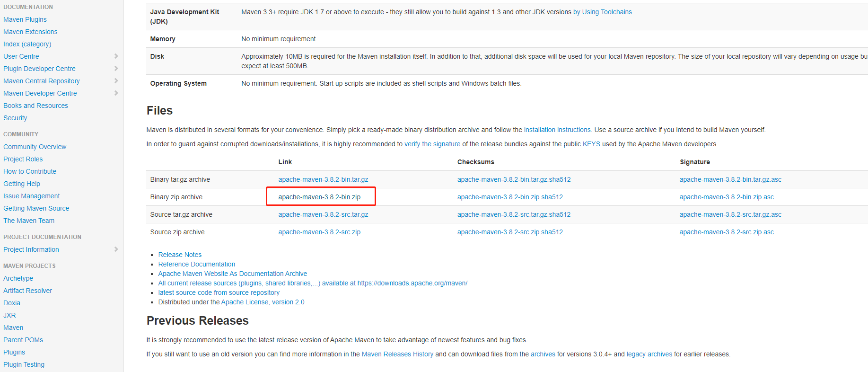Open the Plugin Testing link

click(x=24, y=364)
